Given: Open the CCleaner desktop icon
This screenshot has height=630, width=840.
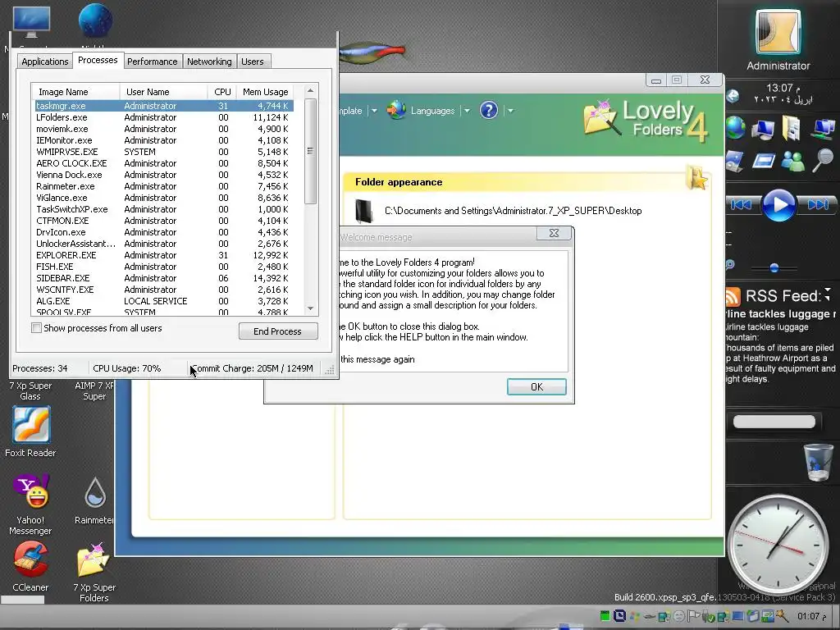Looking at the screenshot, I should pyautogui.click(x=31, y=559).
